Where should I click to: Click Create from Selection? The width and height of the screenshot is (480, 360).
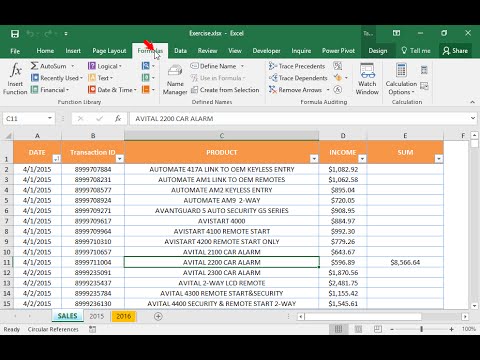(225, 90)
